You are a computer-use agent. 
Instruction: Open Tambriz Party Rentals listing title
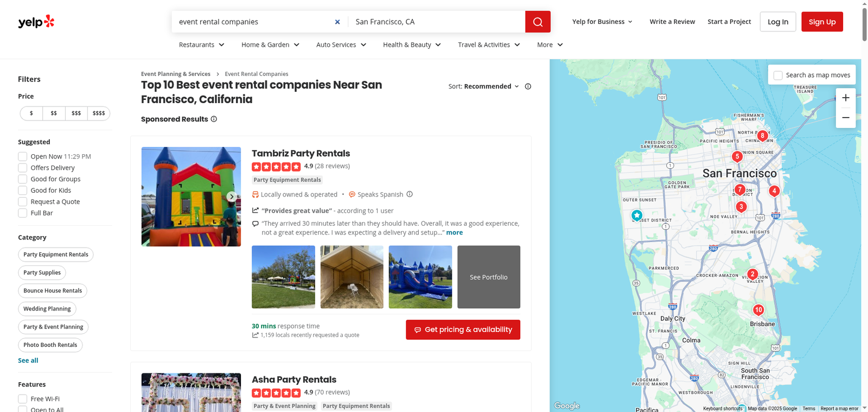[301, 154]
